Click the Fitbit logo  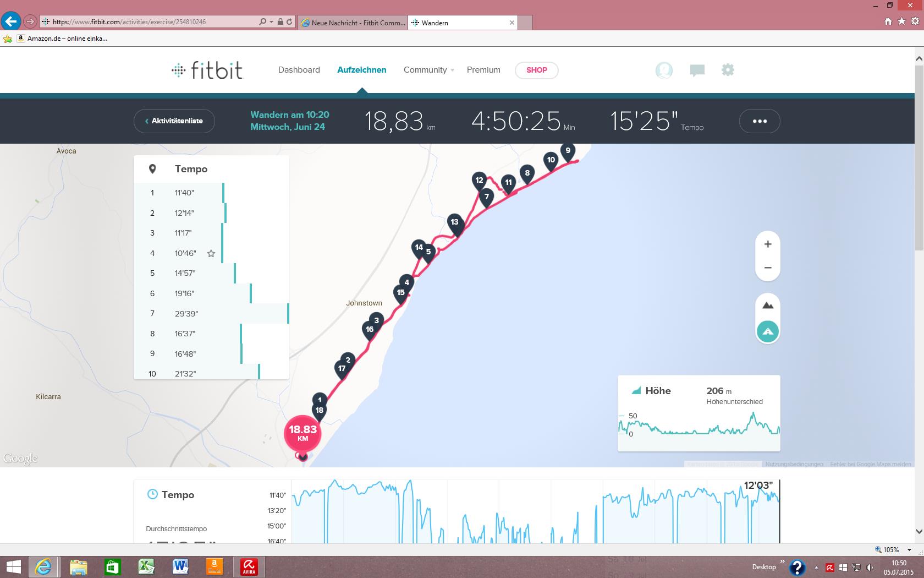click(207, 70)
